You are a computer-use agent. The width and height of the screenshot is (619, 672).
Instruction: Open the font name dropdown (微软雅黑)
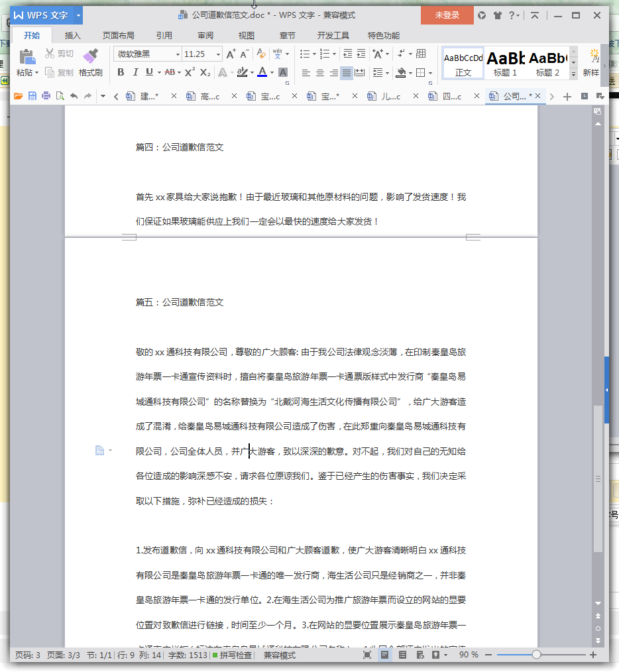[x=178, y=54]
